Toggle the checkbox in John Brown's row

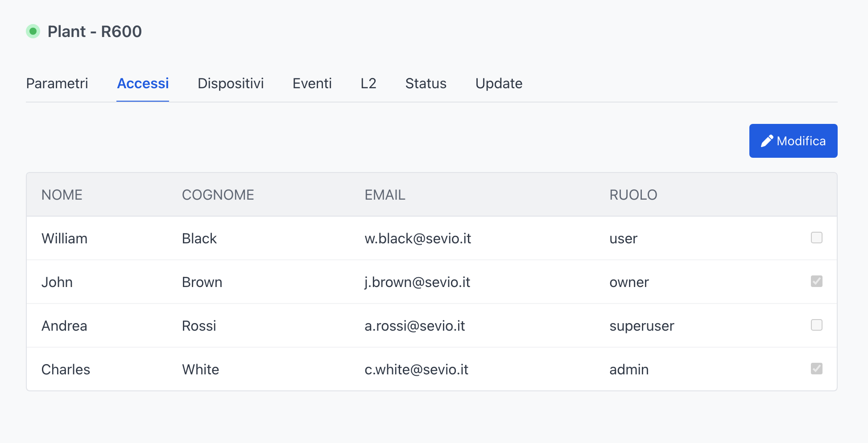(x=816, y=282)
